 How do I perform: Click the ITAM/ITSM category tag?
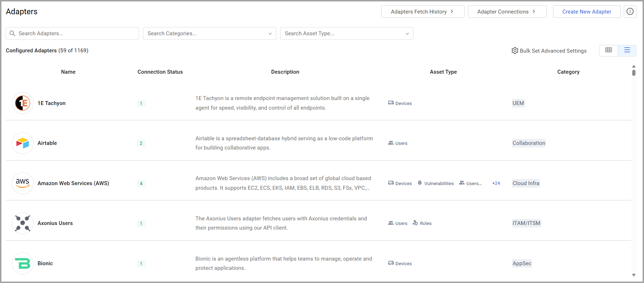(x=526, y=223)
